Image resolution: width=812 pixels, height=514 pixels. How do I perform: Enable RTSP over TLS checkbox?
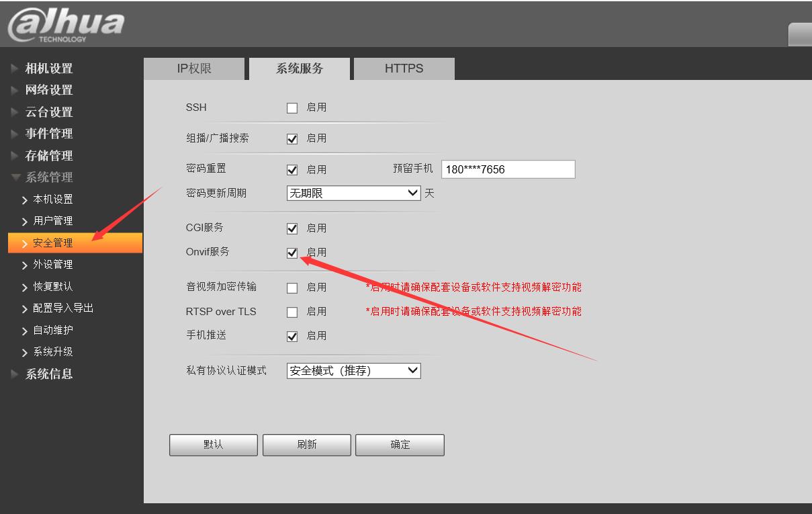click(292, 312)
